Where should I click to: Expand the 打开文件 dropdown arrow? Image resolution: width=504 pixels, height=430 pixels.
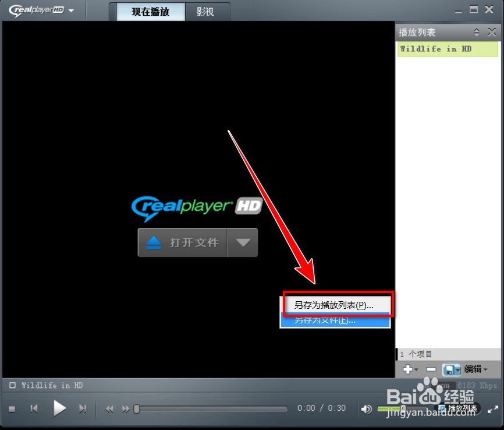(243, 242)
